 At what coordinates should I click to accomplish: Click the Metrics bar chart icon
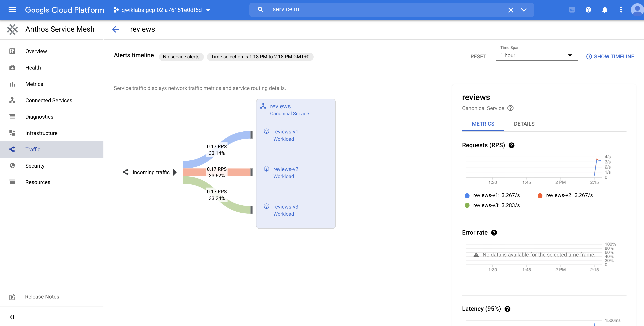12,84
